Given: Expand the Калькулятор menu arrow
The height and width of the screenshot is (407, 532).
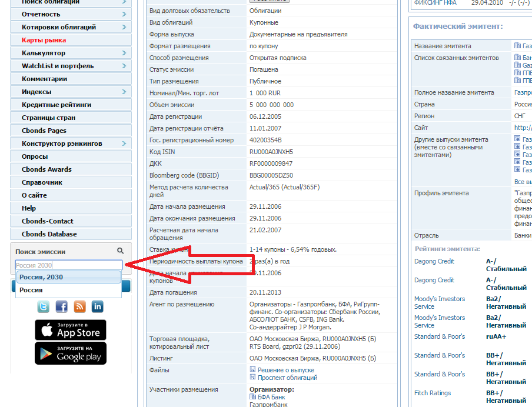Looking at the screenshot, I should pos(124,53).
